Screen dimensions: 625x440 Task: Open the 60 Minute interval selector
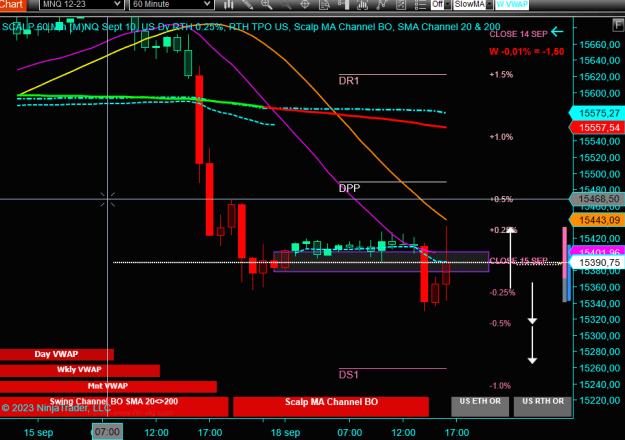(172, 4)
